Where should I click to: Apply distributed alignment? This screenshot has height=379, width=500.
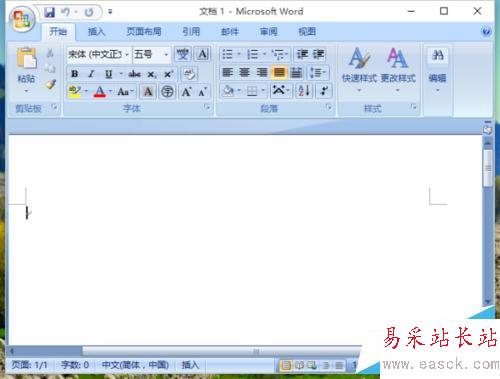click(x=296, y=72)
